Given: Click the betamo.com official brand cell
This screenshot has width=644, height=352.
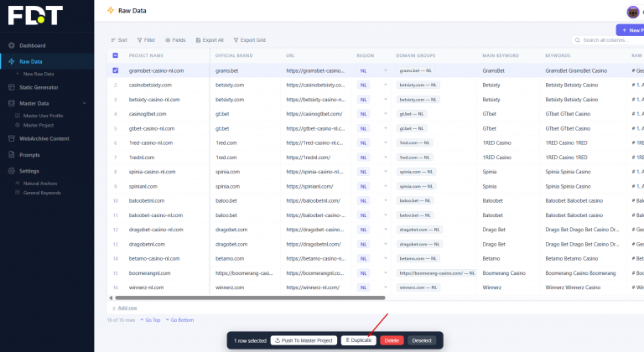Looking at the screenshot, I should [230, 259].
